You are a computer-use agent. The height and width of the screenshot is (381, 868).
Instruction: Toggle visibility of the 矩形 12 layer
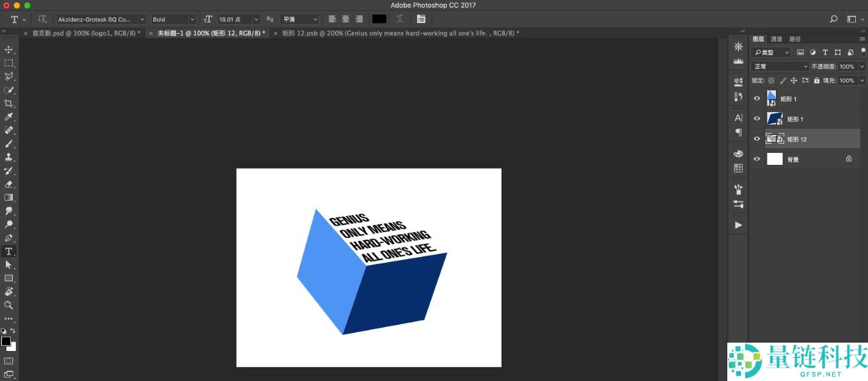click(x=757, y=139)
